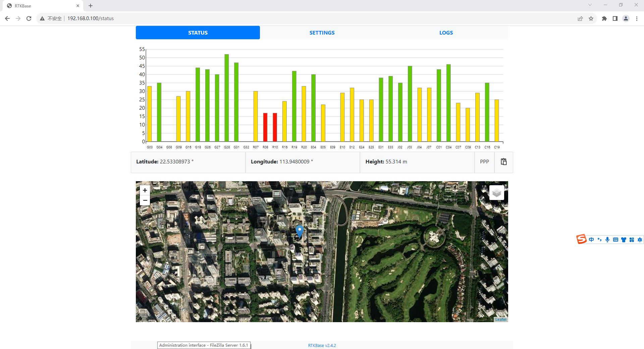Share this page from address bar
This screenshot has height=349, width=644.
(580, 18)
